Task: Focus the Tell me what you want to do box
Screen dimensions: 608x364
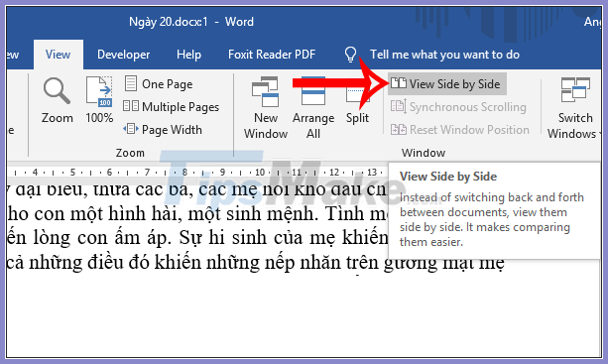Action: coord(444,55)
